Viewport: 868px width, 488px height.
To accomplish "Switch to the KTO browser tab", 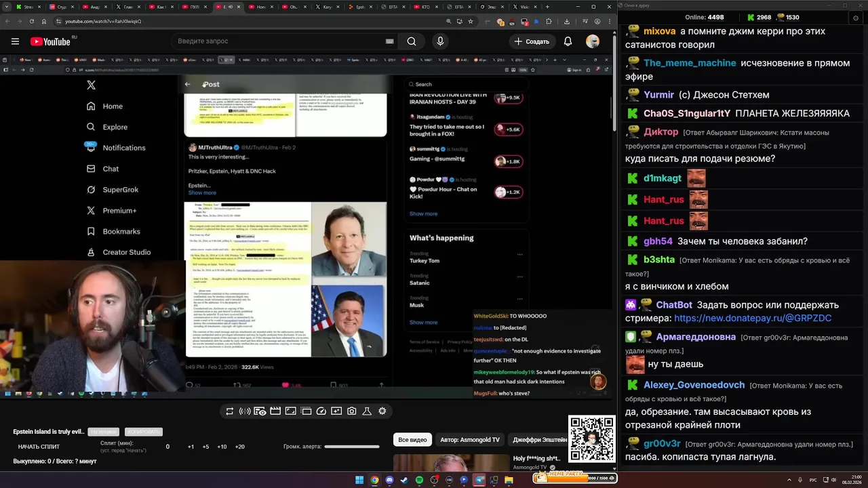I will [425, 7].
